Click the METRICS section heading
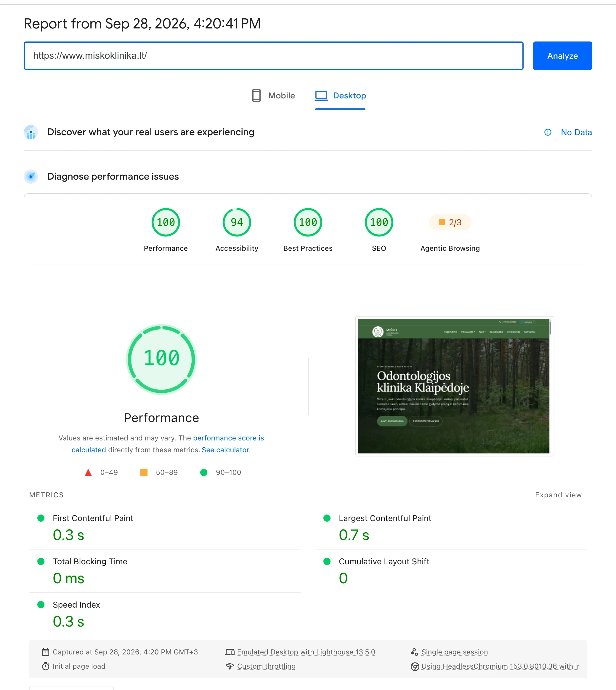This screenshot has width=616, height=690. [x=46, y=495]
